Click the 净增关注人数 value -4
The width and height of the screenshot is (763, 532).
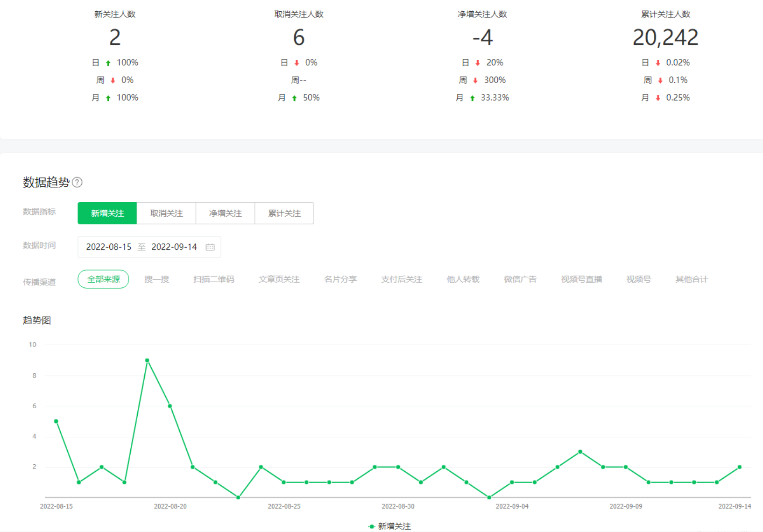[482, 37]
